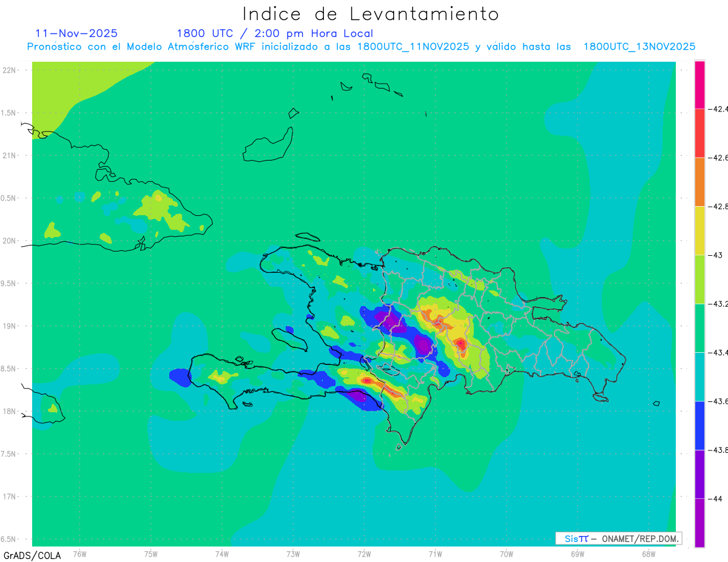Click the '76W' longitude label
The image size is (728, 562).
[x=79, y=554]
